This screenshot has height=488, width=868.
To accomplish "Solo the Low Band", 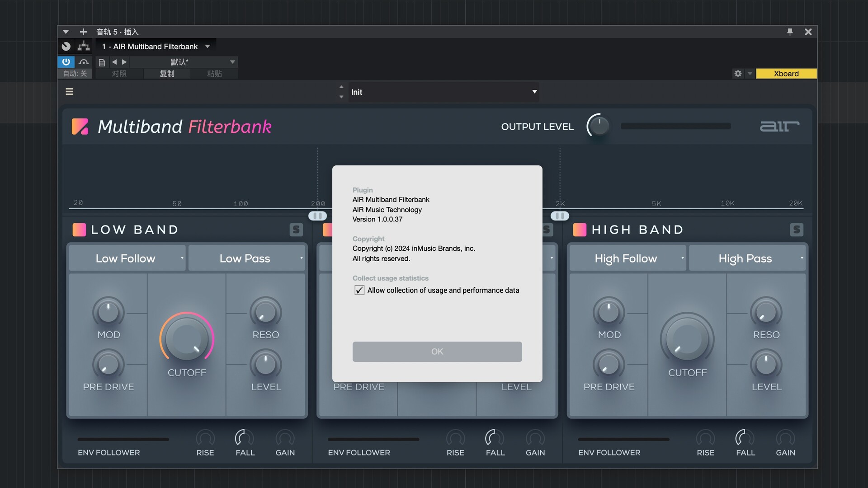I will (296, 230).
